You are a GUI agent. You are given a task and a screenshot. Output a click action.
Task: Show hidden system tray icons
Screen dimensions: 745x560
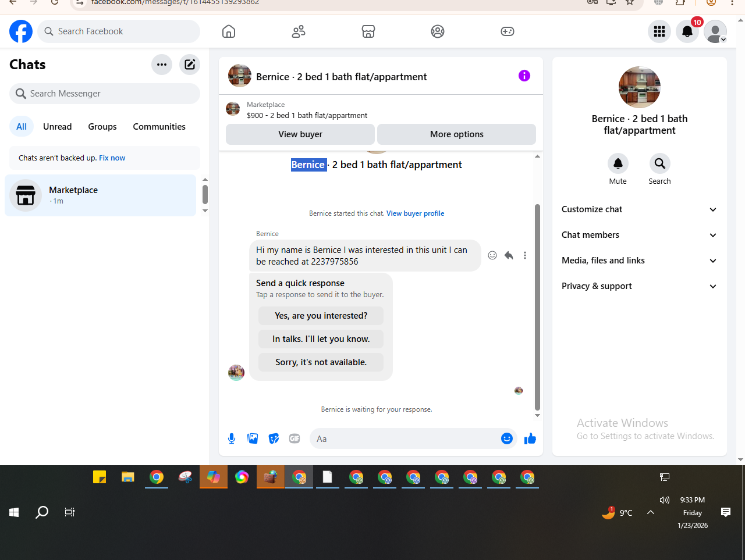pyautogui.click(x=651, y=512)
